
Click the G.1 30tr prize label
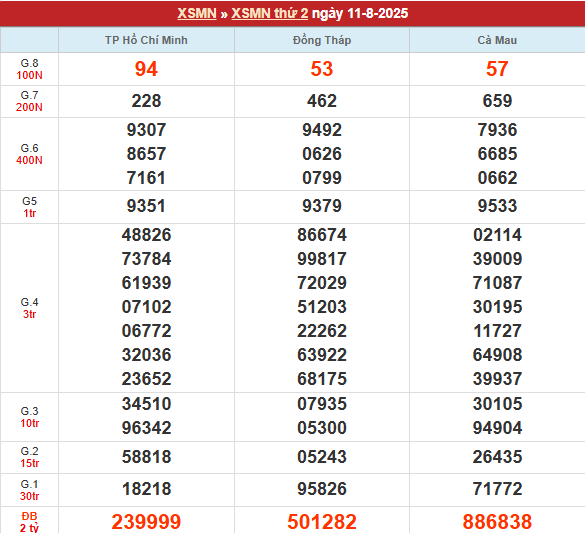point(29,490)
